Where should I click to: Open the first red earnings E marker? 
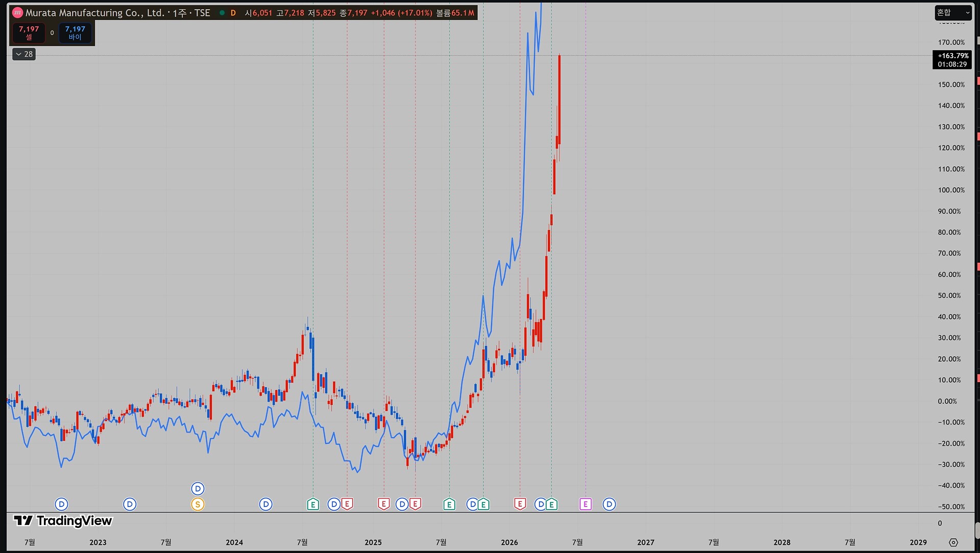(x=347, y=505)
